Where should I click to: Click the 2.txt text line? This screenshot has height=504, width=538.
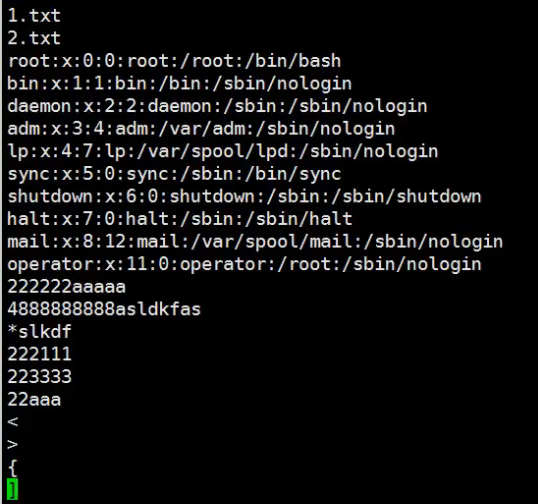(x=34, y=38)
